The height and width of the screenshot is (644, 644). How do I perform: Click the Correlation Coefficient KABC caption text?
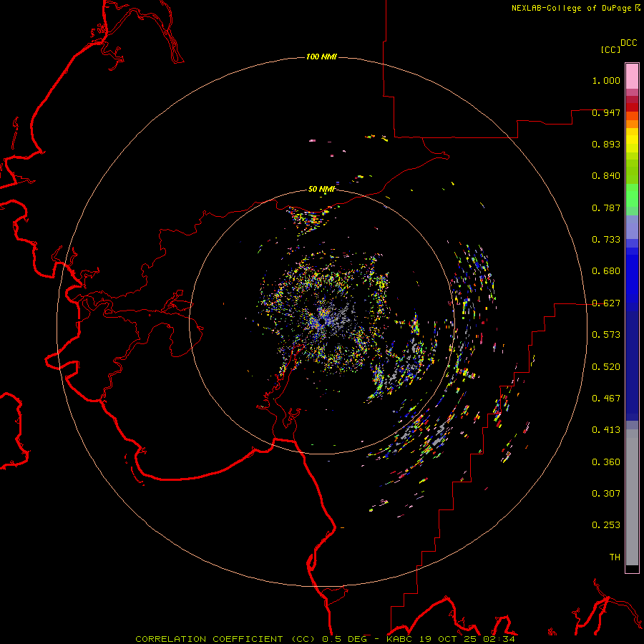[x=326, y=639]
